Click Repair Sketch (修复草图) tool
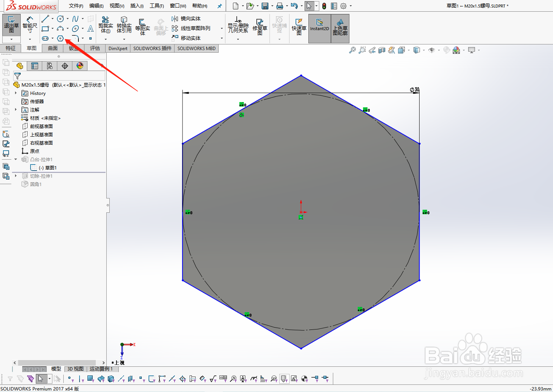This screenshot has height=392, width=553. pos(260,26)
